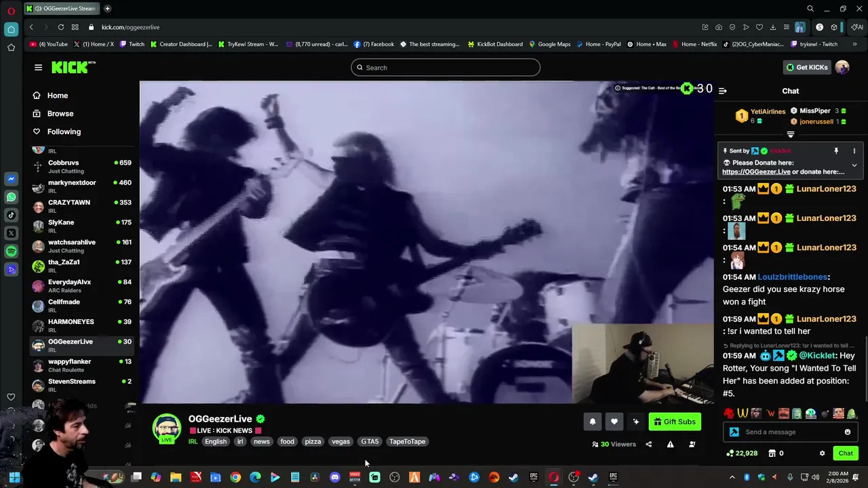Open a new browser tab
The image size is (868, 488).
(107, 9)
